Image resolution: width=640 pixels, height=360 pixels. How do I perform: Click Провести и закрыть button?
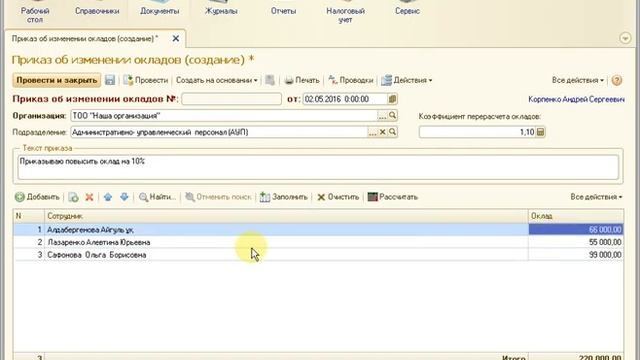pos(57,80)
